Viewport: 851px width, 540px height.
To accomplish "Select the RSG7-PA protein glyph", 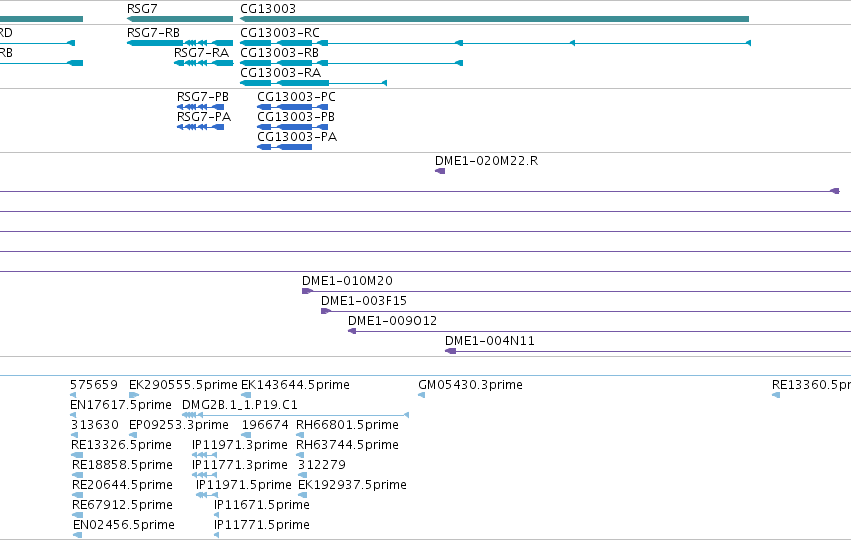I will 200,127.
